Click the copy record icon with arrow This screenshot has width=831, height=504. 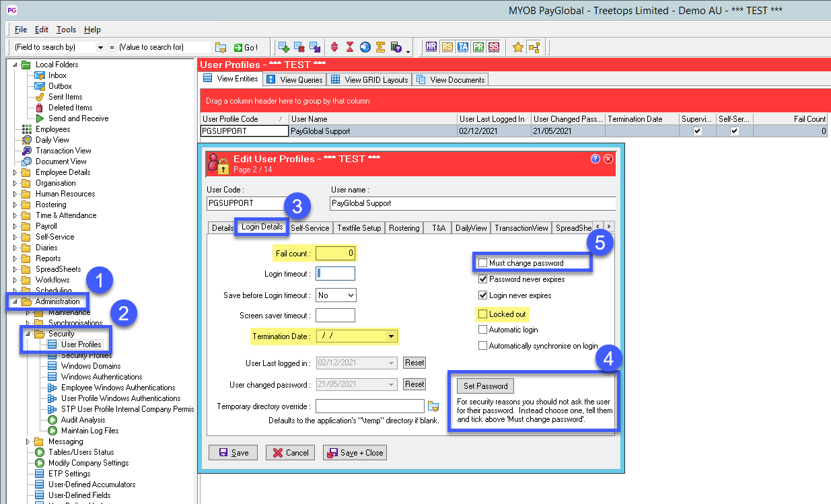pos(315,47)
